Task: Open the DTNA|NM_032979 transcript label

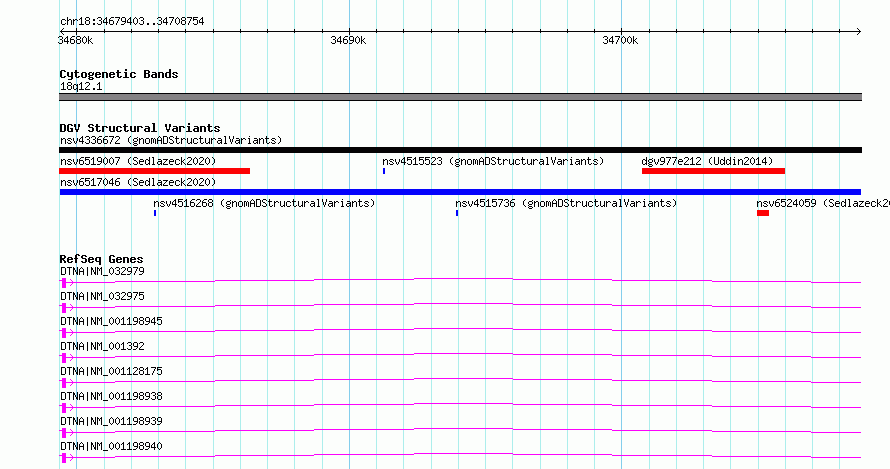Action: (102, 271)
